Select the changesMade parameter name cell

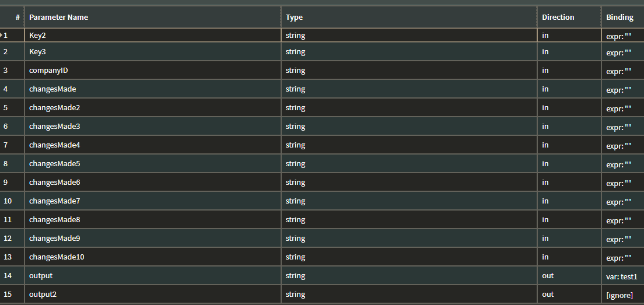pos(153,89)
